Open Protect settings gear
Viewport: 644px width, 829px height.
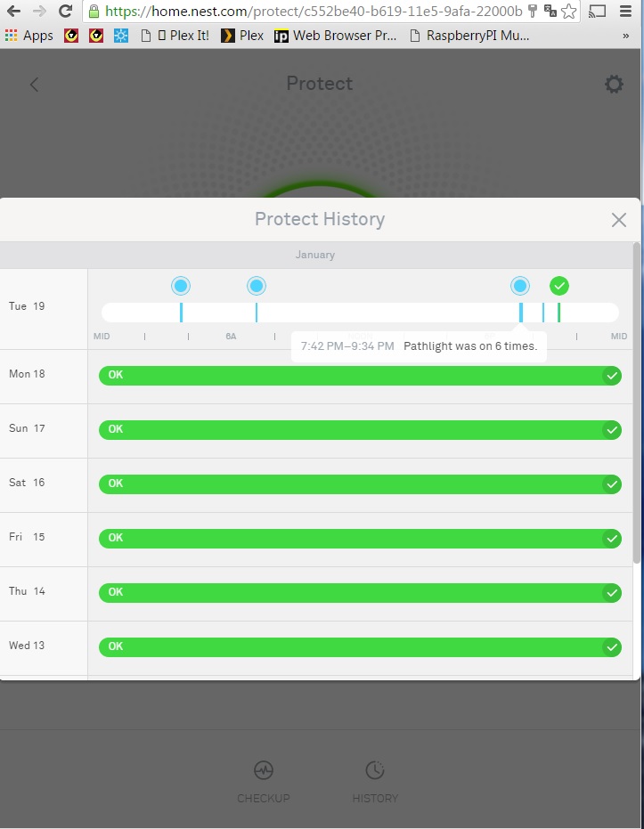click(x=614, y=84)
